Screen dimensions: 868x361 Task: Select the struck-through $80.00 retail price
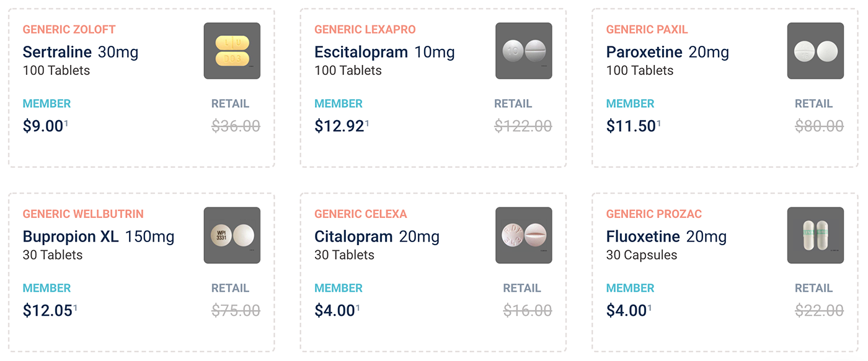[x=820, y=126]
